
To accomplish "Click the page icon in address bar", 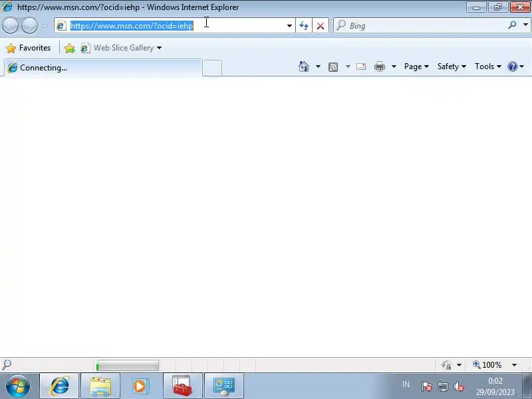I will [x=61, y=25].
